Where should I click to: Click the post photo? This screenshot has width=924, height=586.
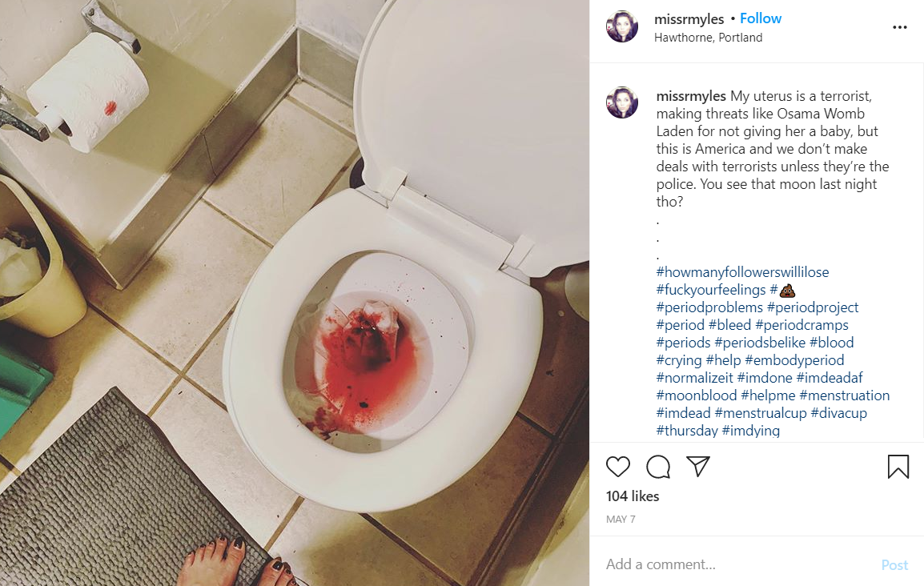(x=295, y=293)
